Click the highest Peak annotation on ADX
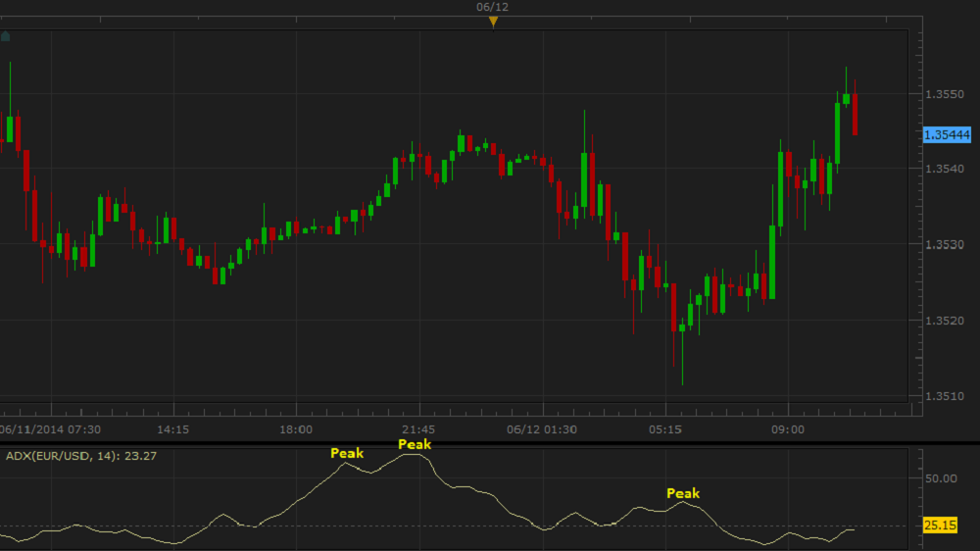This screenshot has height=551, width=980. 415,444
